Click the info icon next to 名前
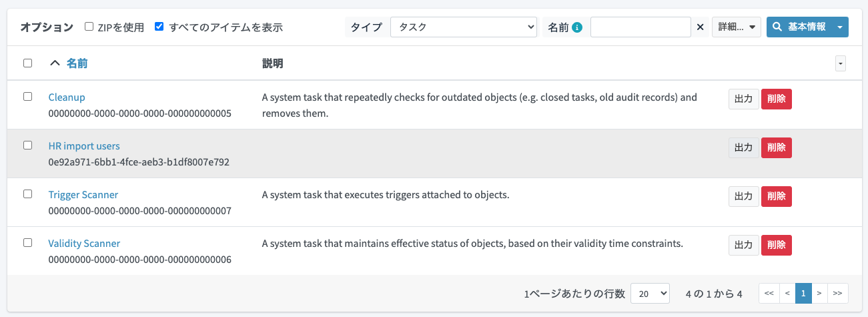Viewport: 868px width, 317px height. coord(577,27)
